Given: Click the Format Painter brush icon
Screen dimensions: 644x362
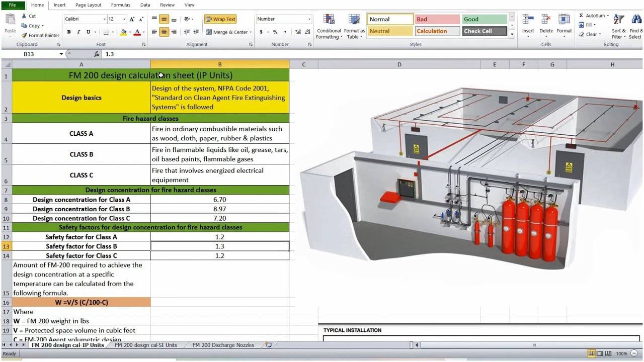Looking at the screenshot, I should 24,36.
